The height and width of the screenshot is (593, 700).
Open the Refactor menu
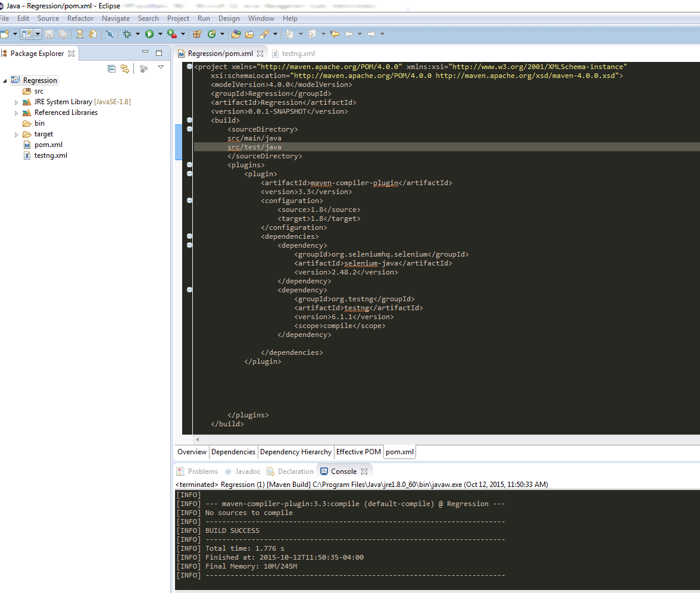(80, 18)
